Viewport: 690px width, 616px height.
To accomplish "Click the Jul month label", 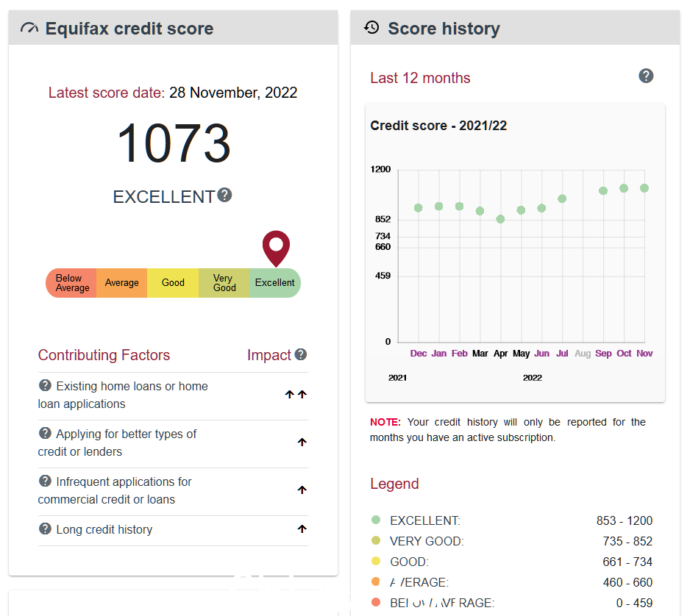I will (x=562, y=354).
